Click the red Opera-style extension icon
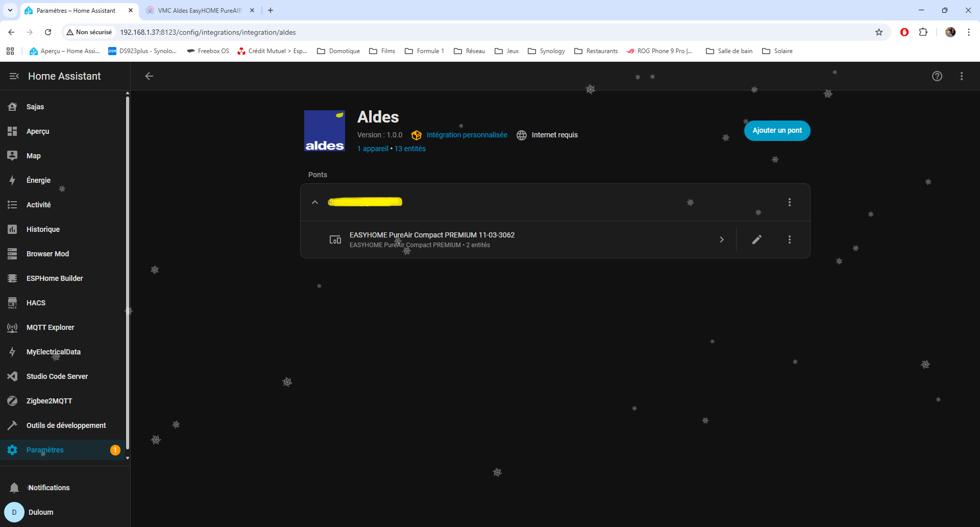The height and width of the screenshot is (527, 980). coord(904,32)
